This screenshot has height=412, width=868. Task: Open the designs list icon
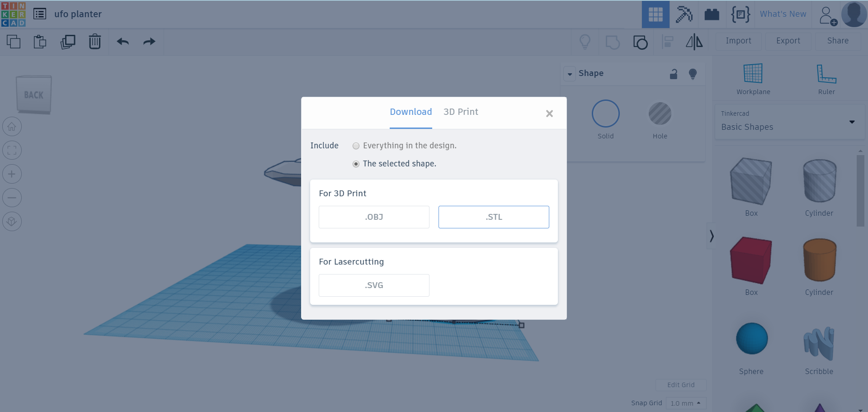pyautogui.click(x=40, y=14)
